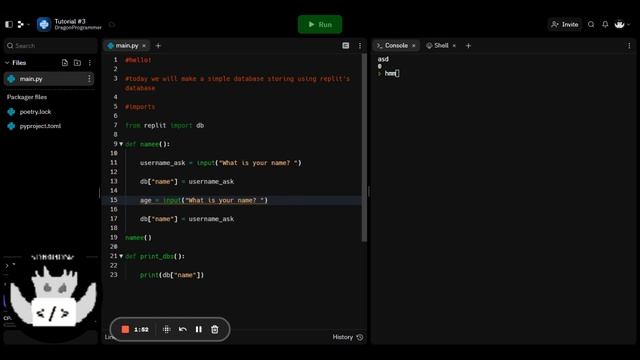This screenshot has width=640, height=360.
Task: Add a new editor tab
Action: [x=158, y=46]
